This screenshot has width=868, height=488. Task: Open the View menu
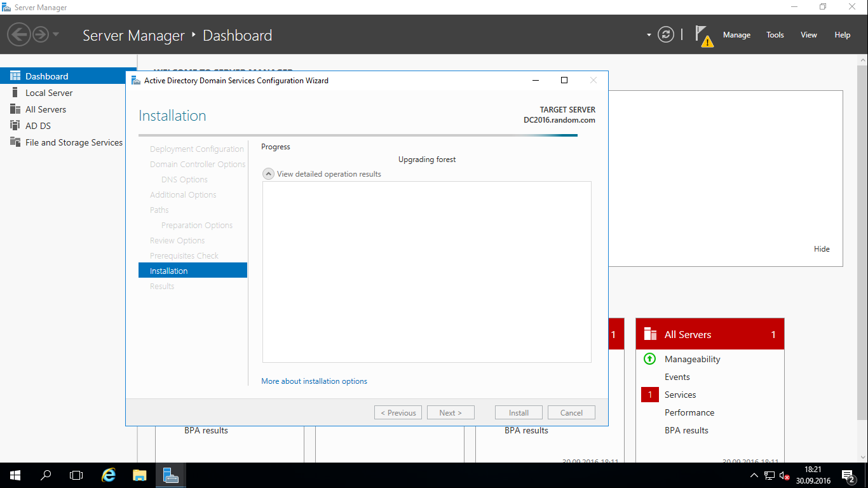coord(808,35)
